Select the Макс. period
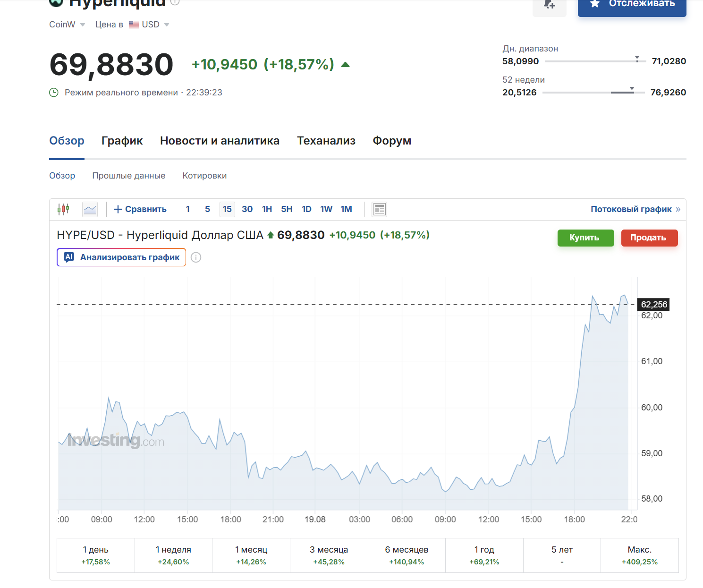 pyautogui.click(x=640, y=555)
